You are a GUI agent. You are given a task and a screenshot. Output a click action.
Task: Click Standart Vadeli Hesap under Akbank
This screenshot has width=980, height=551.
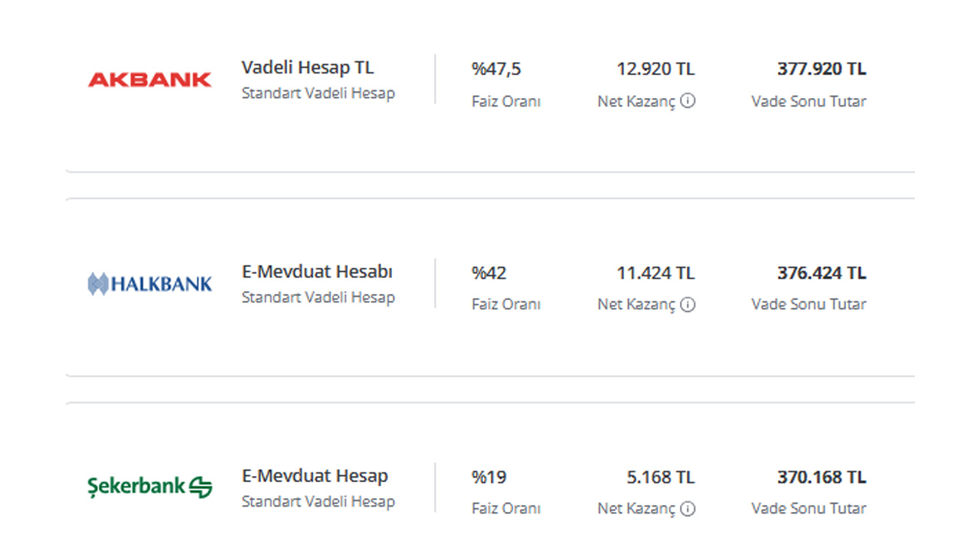(x=318, y=93)
